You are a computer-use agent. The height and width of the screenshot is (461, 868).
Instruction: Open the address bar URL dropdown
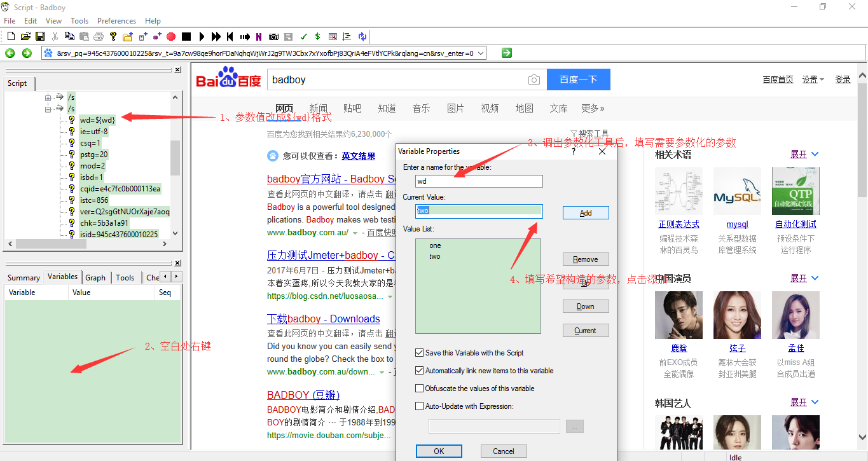[x=480, y=53]
